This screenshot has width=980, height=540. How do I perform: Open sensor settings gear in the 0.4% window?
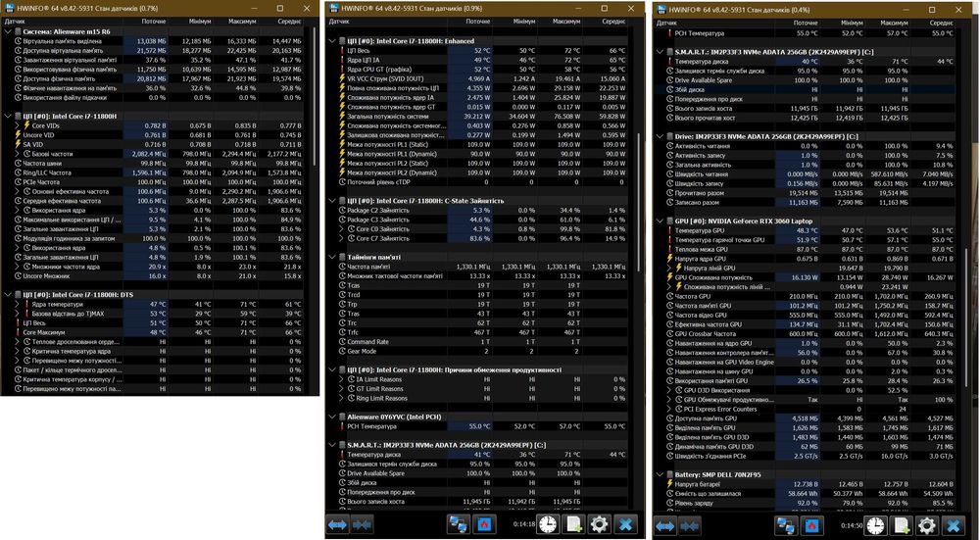[927, 526]
